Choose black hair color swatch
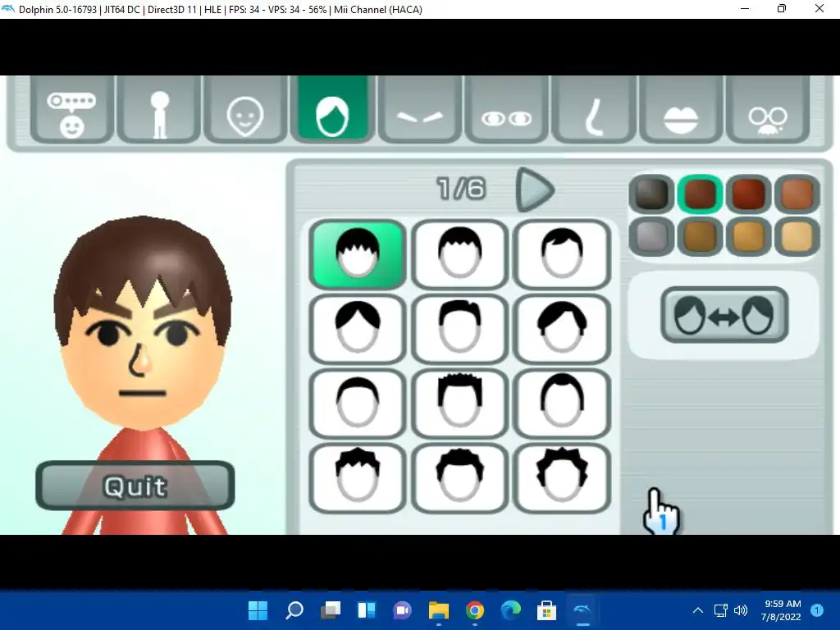The height and width of the screenshot is (630, 840). [x=651, y=194]
